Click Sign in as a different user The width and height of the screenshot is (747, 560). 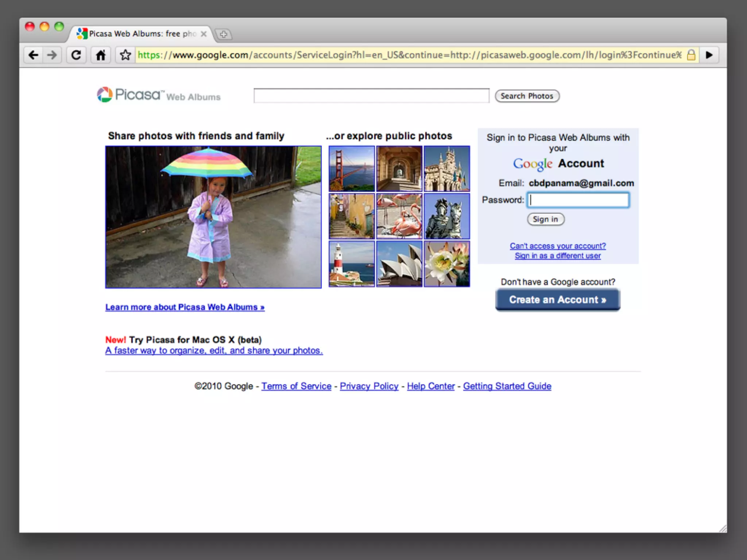pos(557,256)
